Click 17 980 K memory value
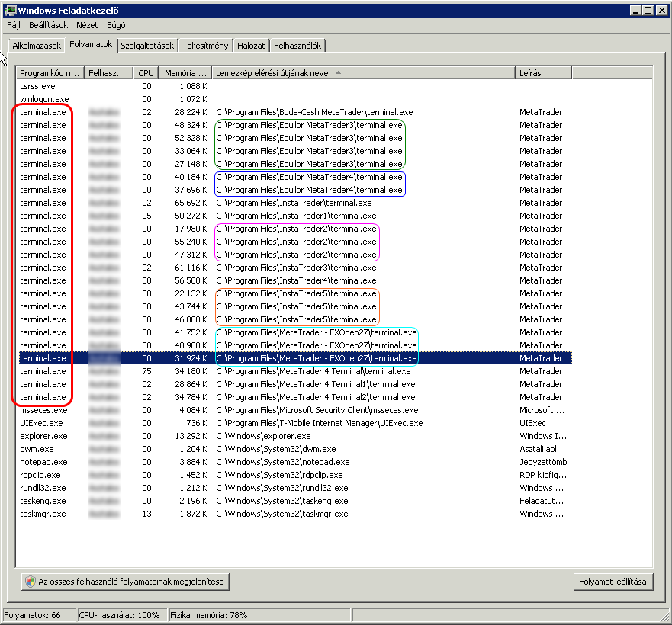 click(x=191, y=229)
